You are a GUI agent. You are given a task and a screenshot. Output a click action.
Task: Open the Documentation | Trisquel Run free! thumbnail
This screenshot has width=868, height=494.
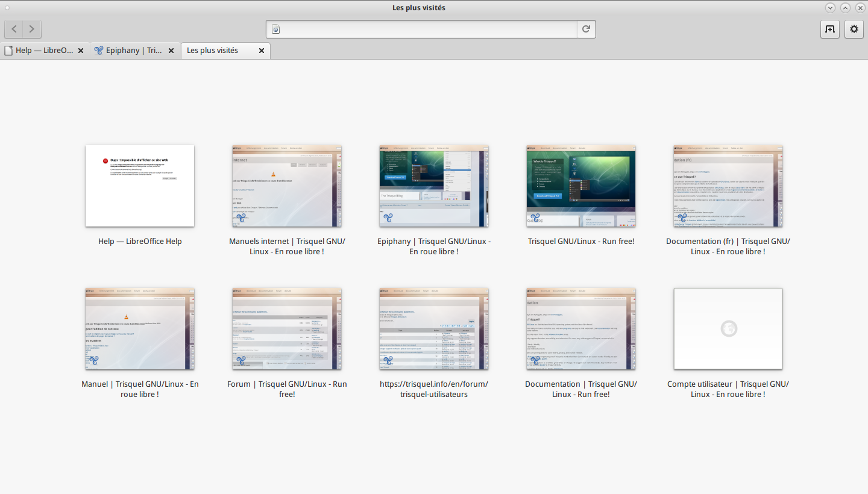point(581,328)
